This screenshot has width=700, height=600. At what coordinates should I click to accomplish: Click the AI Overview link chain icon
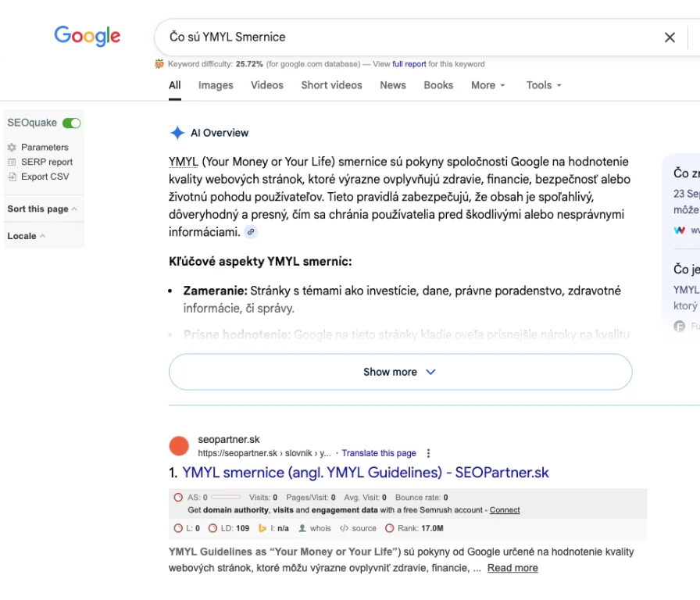[250, 232]
